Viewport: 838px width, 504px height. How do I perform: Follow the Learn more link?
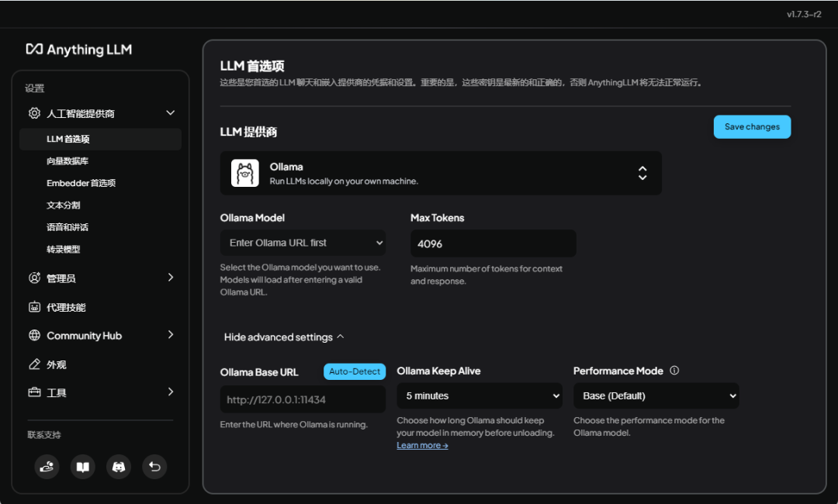pos(422,445)
